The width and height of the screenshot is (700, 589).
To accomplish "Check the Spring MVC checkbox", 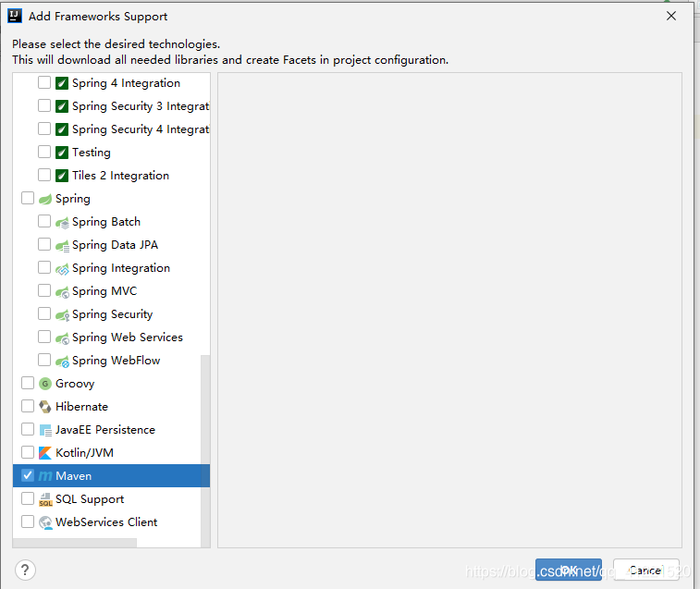I will pyautogui.click(x=44, y=290).
